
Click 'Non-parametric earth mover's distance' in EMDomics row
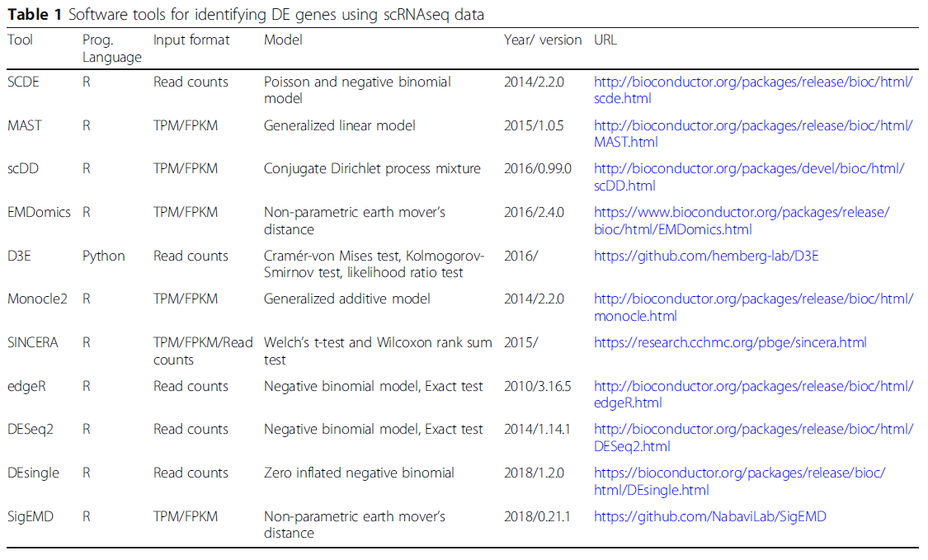click(355, 221)
